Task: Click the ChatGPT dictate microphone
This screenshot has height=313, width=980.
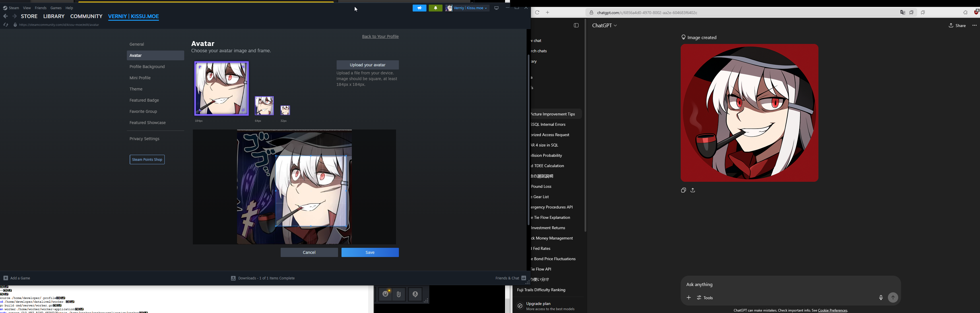Action: 881,298
